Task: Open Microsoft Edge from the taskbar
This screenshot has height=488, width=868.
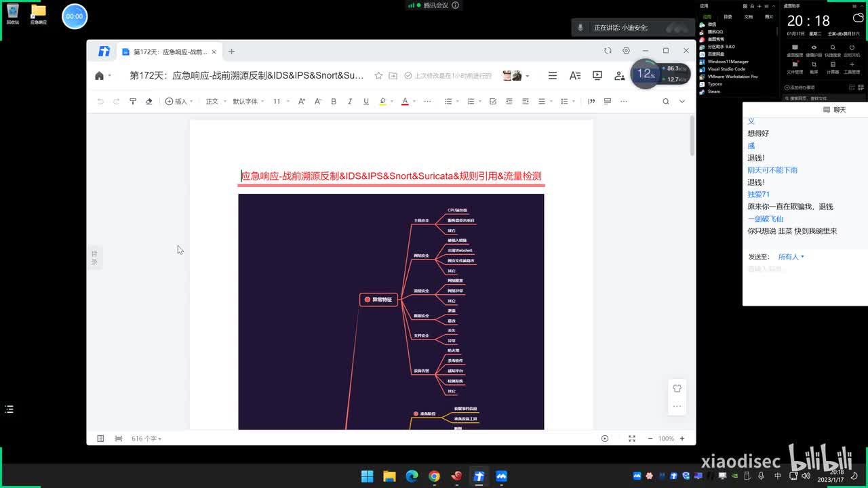Action: tap(412, 476)
